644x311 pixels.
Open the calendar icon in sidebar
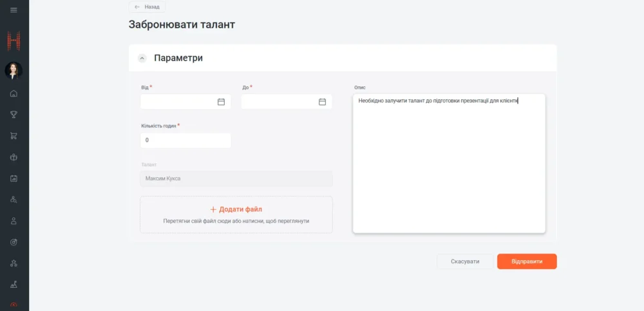click(14, 178)
